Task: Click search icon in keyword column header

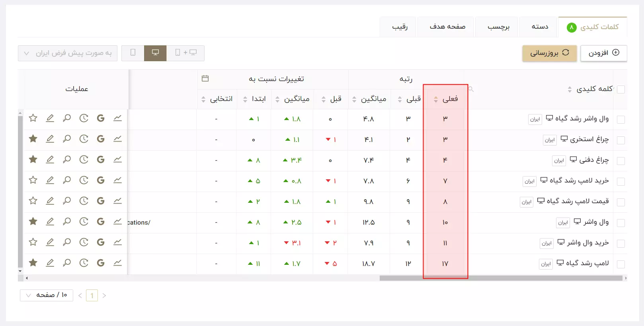Action: (471, 89)
